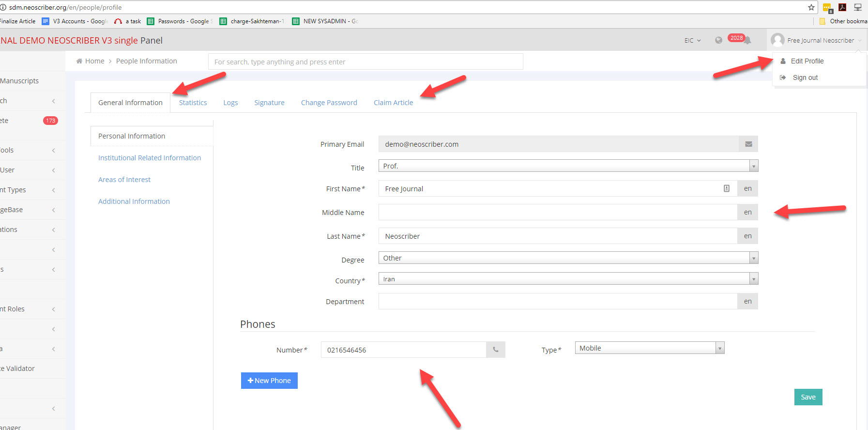This screenshot has width=868, height=430.
Task: Click the Save button
Action: pyautogui.click(x=808, y=397)
